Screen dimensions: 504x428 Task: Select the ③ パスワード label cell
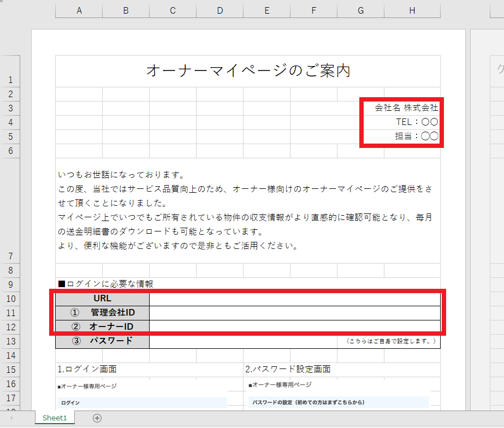103,341
